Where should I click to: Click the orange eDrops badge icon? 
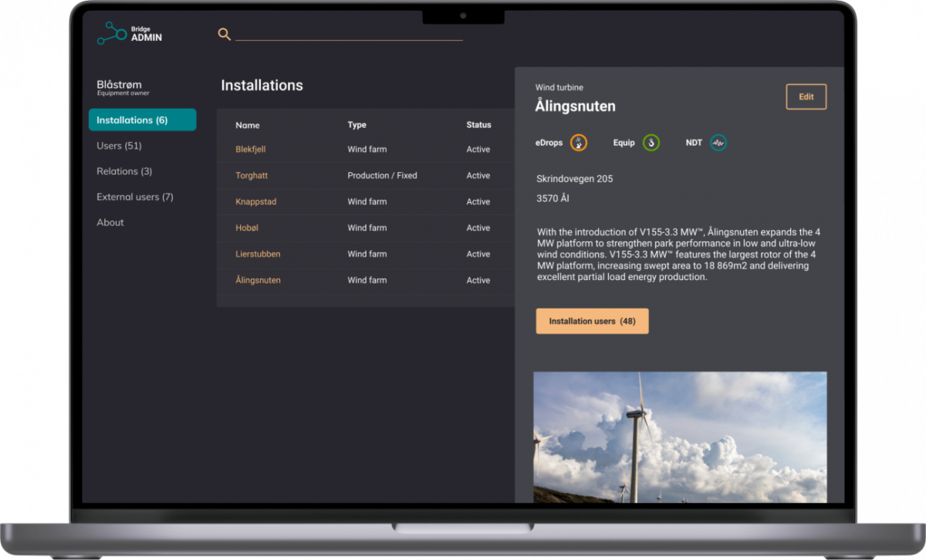pyautogui.click(x=579, y=142)
